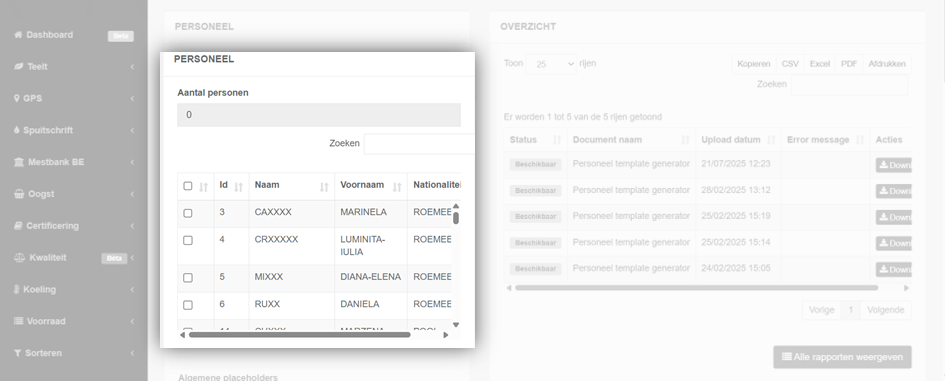Click the Kwaliteit scales icon
Viewport: 945px width, 381px height.
pos(19,257)
